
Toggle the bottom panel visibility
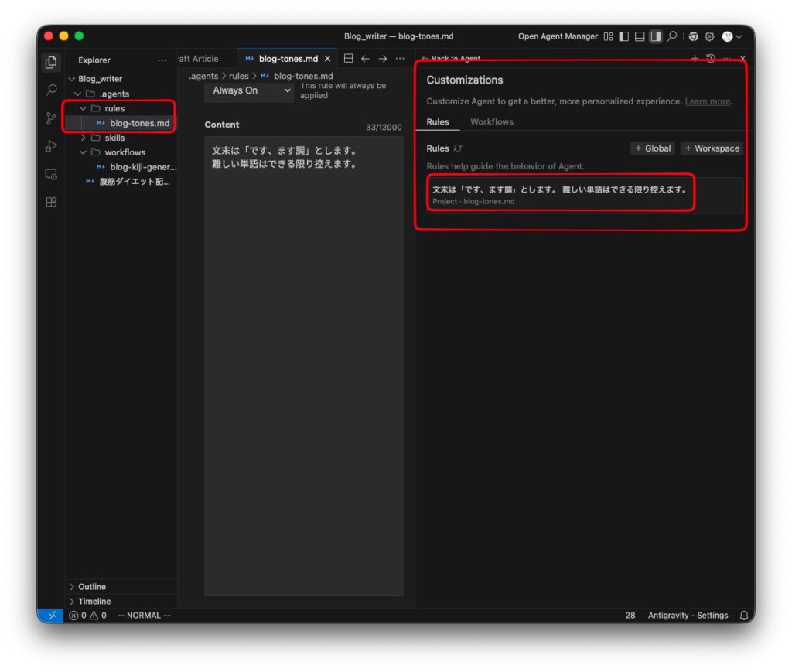tap(640, 36)
